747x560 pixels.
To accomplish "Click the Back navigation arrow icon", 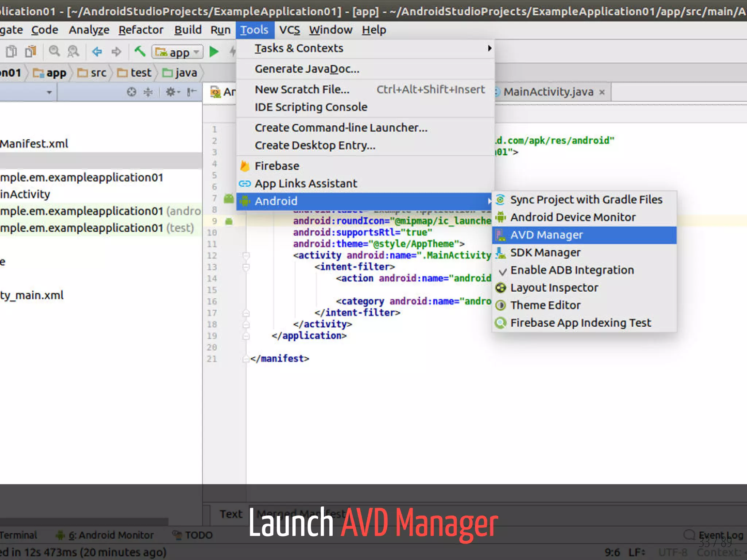I will (x=97, y=52).
